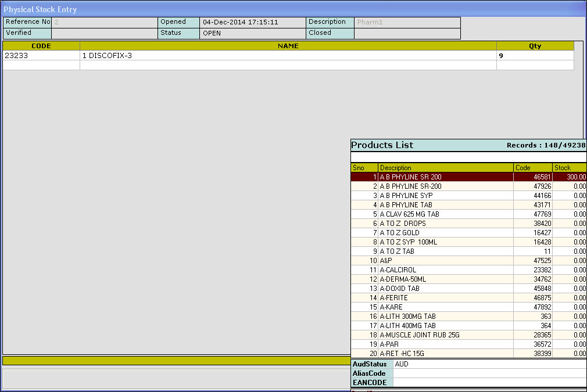The image size is (587, 392).
Task: Click the empty EANCODE value field
Action: click(x=490, y=383)
